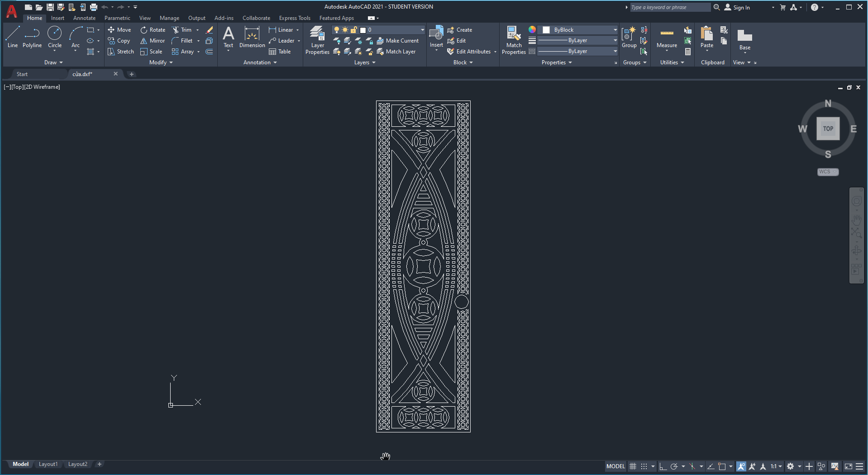
Task: Open the Dimension tool
Action: (x=252, y=36)
